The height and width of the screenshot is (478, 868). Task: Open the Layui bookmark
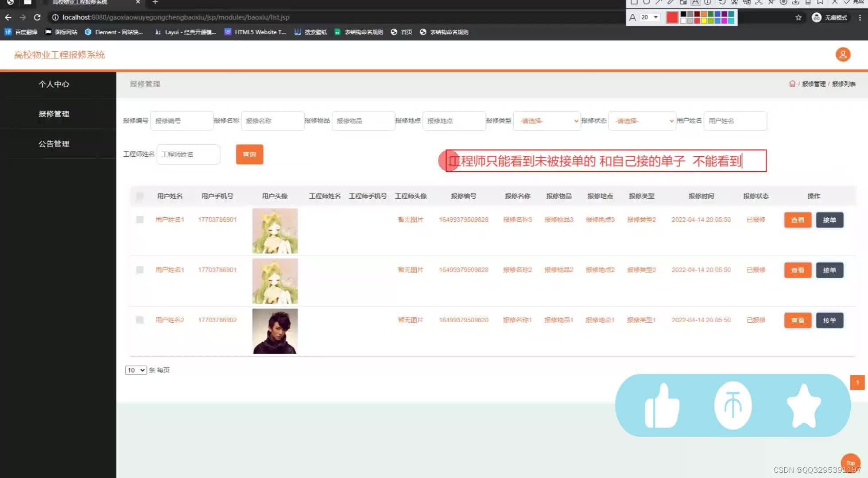185,32
